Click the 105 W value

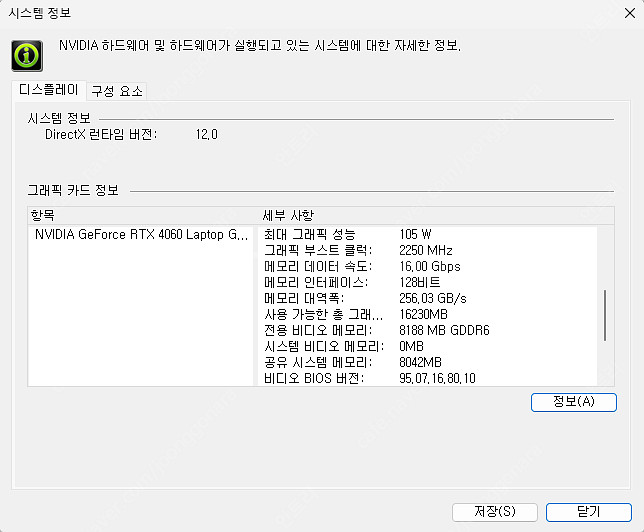(415, 235)
